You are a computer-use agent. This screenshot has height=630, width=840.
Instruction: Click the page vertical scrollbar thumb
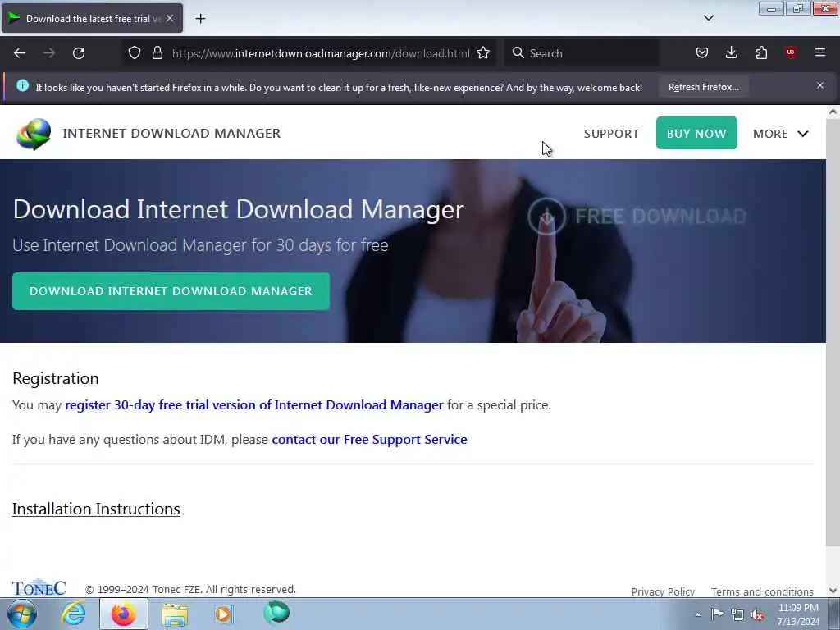(833, 332)
